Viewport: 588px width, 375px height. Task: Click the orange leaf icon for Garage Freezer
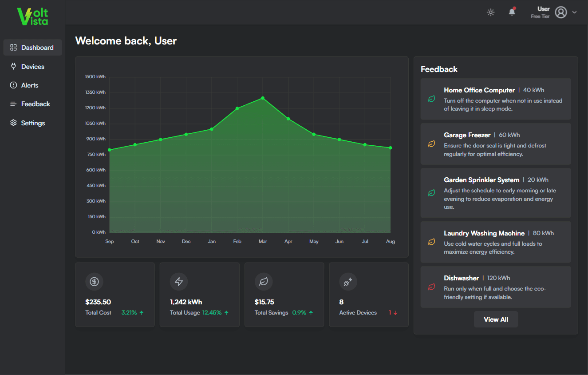431,144
